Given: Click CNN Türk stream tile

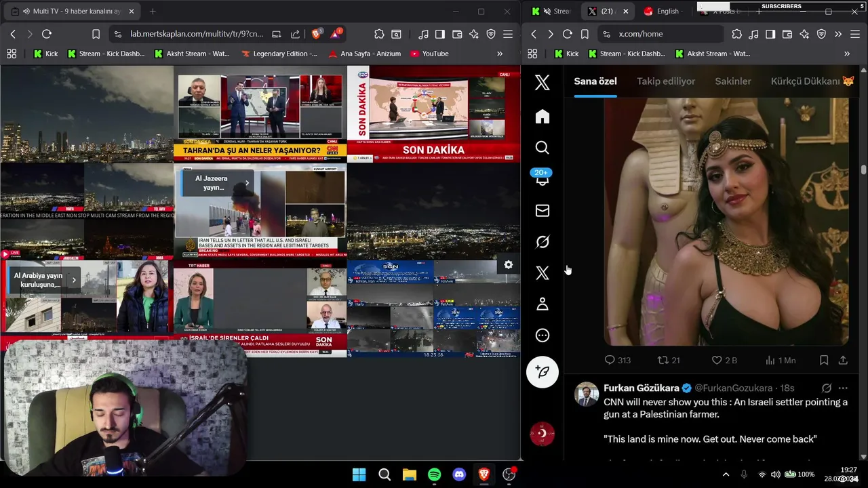Looking at the screenshot, I should click(260, 113).
